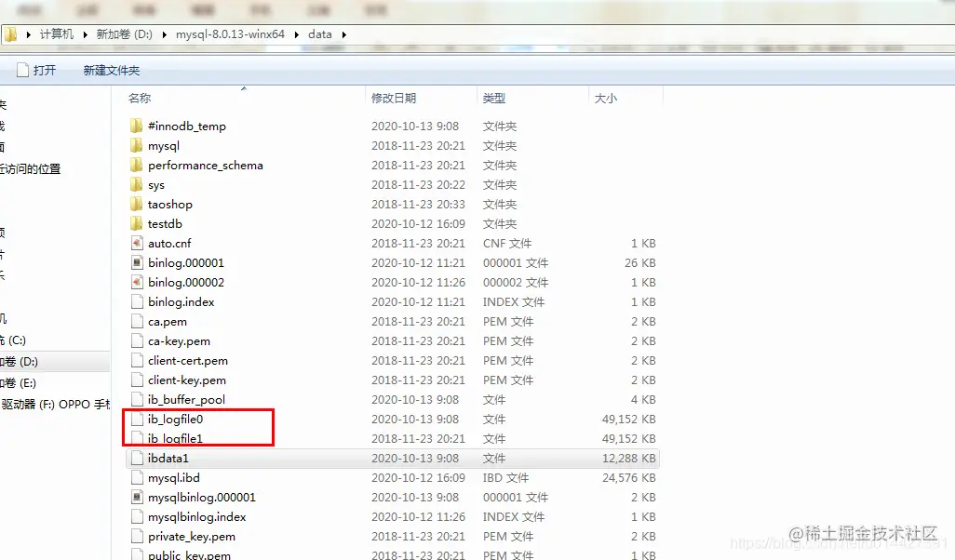This screenshot has width=955, height=560.
Task: Click 新建文件夹 to create a folder
Action: click(112, 70)
